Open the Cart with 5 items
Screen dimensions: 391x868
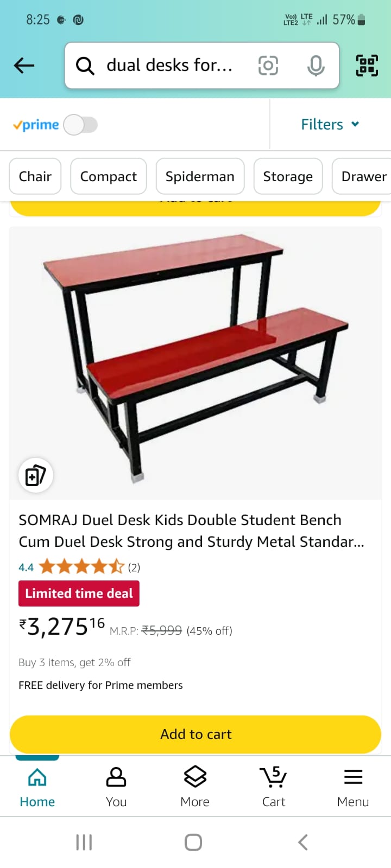(274, 787)
